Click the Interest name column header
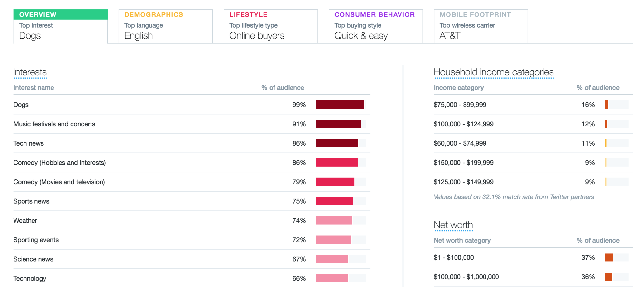 [34, 88]
